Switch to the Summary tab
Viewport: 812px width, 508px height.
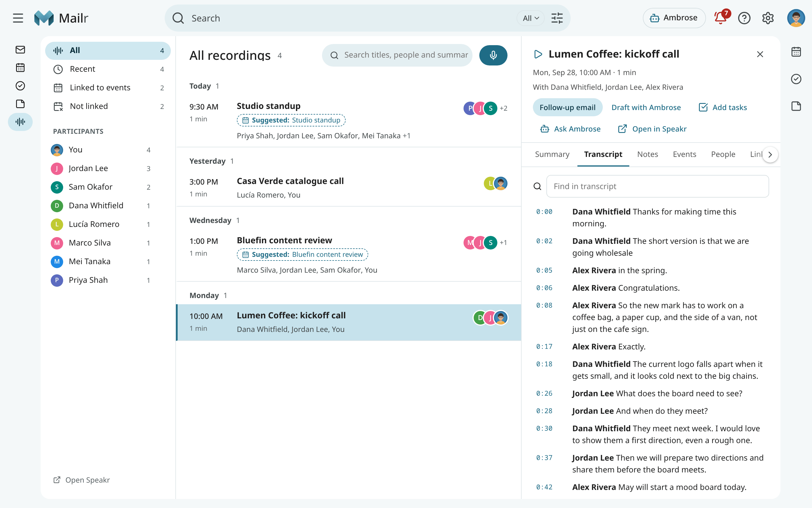(x=552, y=154)
